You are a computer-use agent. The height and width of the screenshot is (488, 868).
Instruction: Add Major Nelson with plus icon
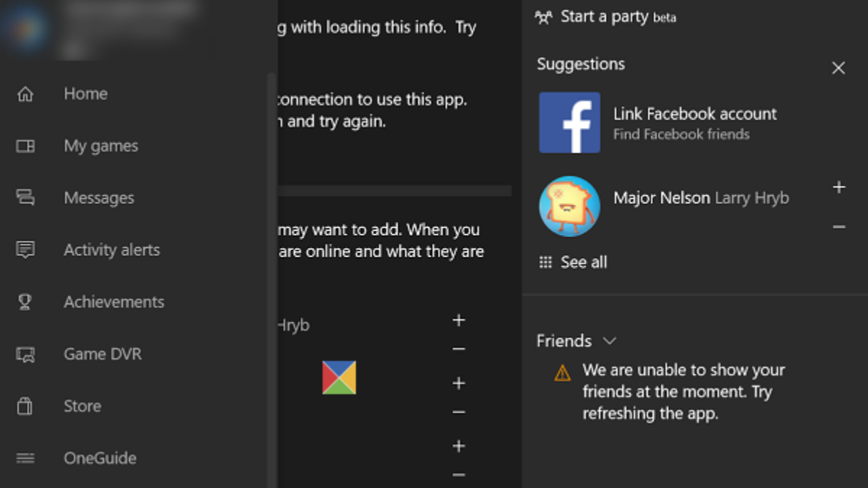coord(839,187)
